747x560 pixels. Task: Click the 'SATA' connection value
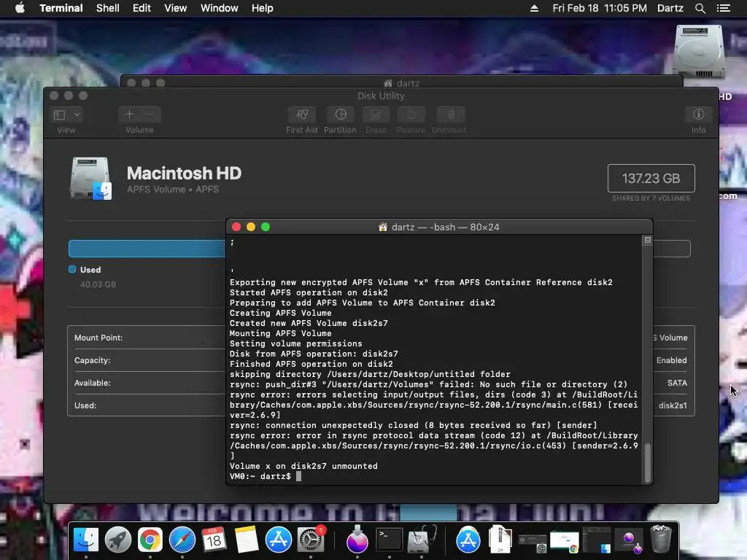677,383
